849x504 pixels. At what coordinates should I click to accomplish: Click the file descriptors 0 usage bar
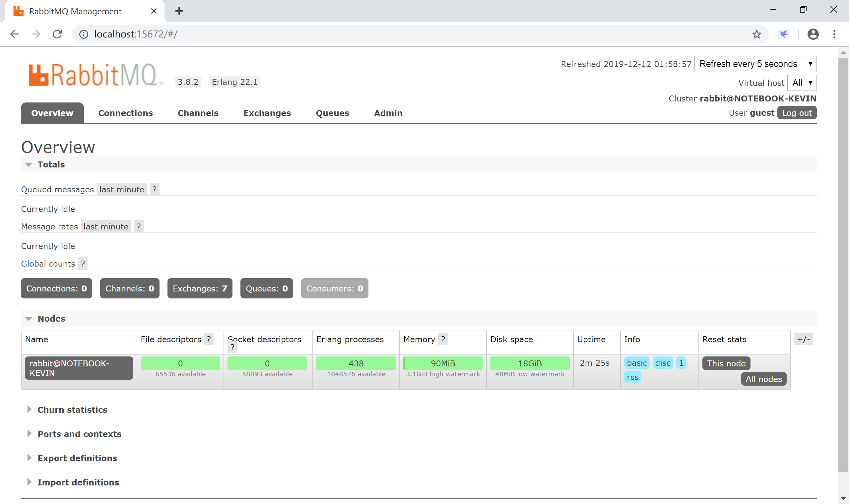(x=180, y=363)
